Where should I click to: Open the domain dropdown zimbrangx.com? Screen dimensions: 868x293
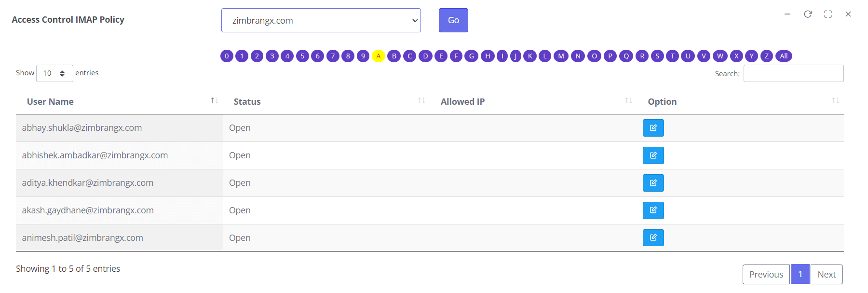point(321,20)
